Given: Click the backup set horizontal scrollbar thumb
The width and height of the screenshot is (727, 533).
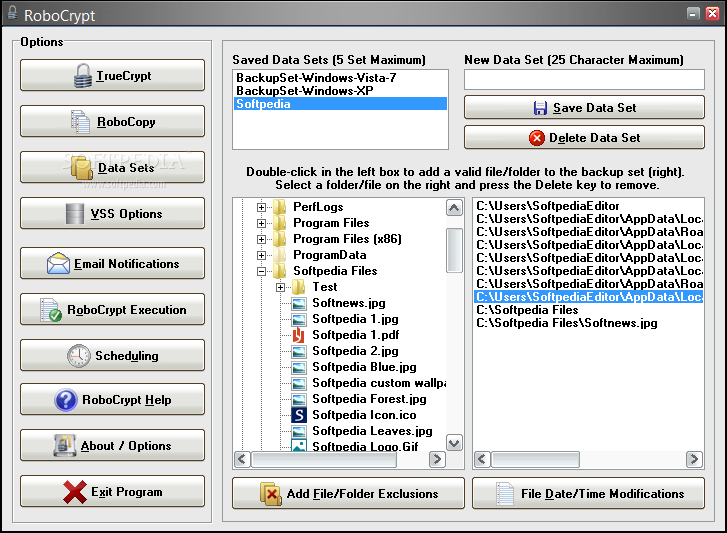Looking at the screenshot, I should tap(536, 459).
